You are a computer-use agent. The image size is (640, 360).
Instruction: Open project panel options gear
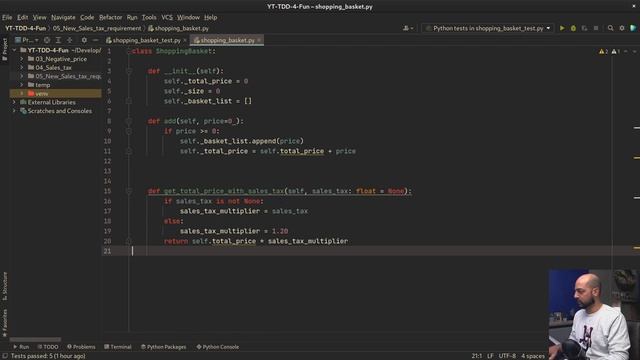click(84, 40)
